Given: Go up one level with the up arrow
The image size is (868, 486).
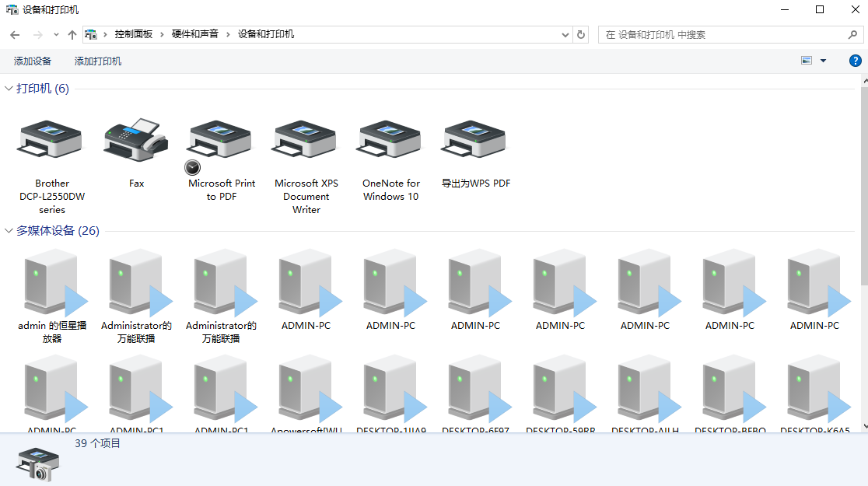Looking at the screenshot, I should (72, 35).
